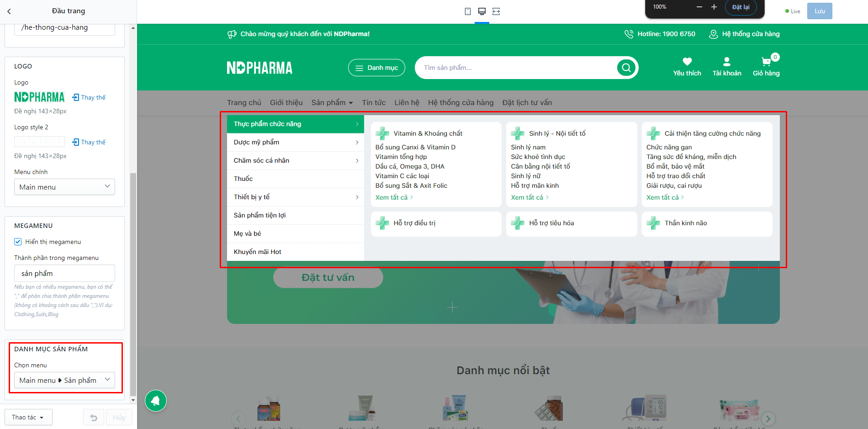Screen dimensions: 868x429
Task: Open Liên hệ nav item
Action: click(x=407, y=103)
